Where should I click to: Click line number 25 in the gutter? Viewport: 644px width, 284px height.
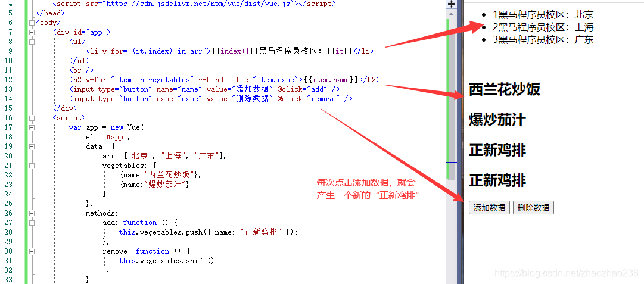(x=8, y=204)
